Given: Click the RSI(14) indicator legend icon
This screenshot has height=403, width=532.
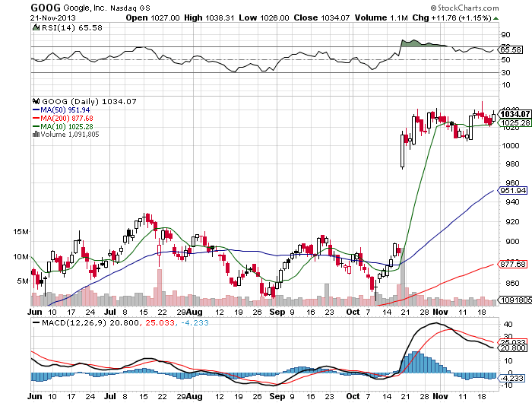Looking at the screenshot, I should (x=36, y=28).
